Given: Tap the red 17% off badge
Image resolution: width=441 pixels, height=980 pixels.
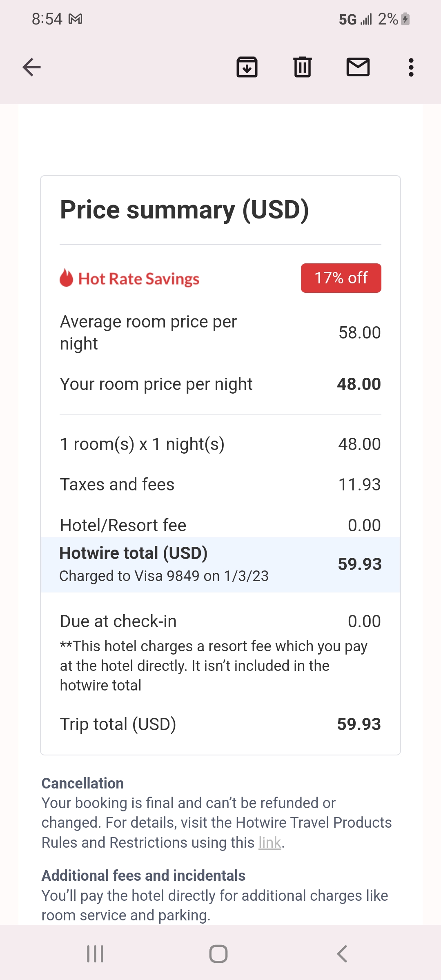Looking at the screenshot, I should (341, 278).
